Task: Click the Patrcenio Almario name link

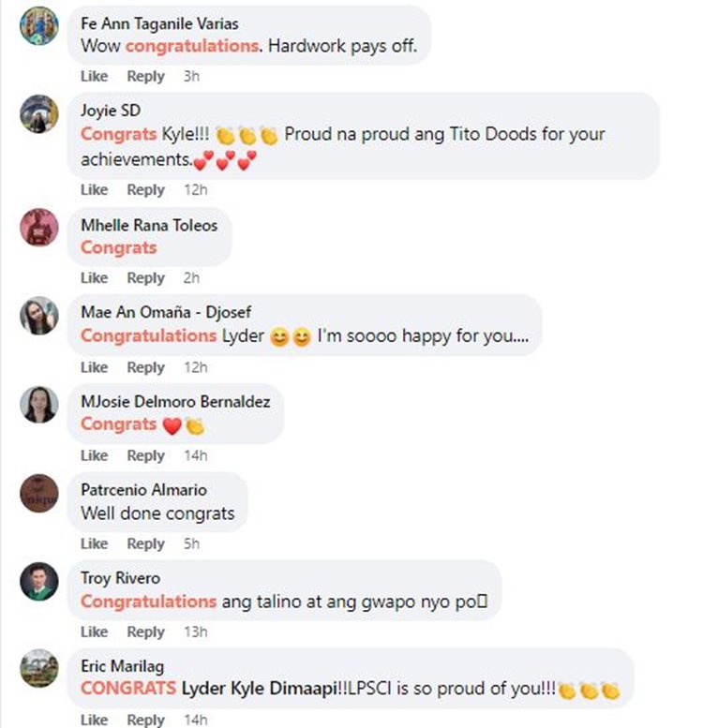Action: coord(143,490)
